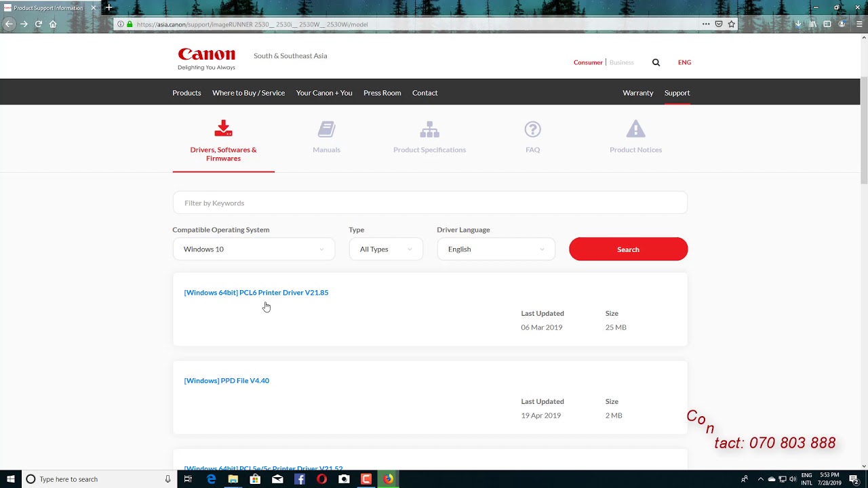Open Products menu in nav bar
Viewport: 868px width, 488px height.
(x=186, y=93)
